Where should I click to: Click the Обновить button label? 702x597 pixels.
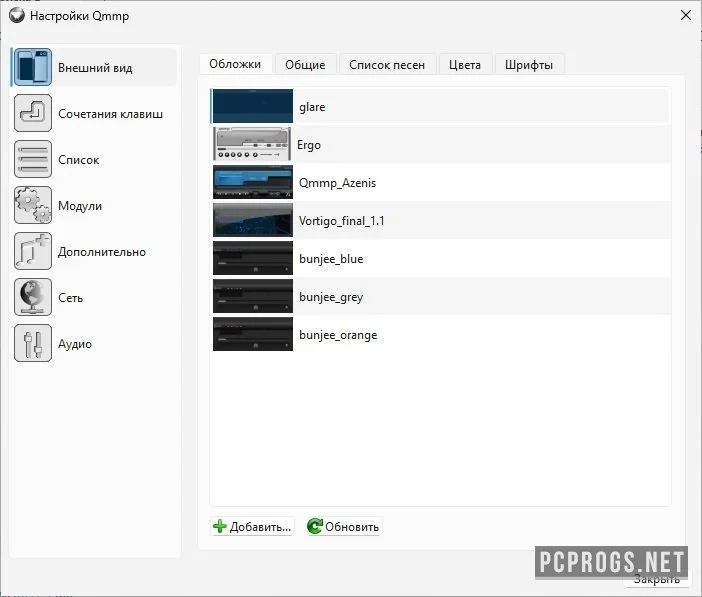click(x=352, y=527)
